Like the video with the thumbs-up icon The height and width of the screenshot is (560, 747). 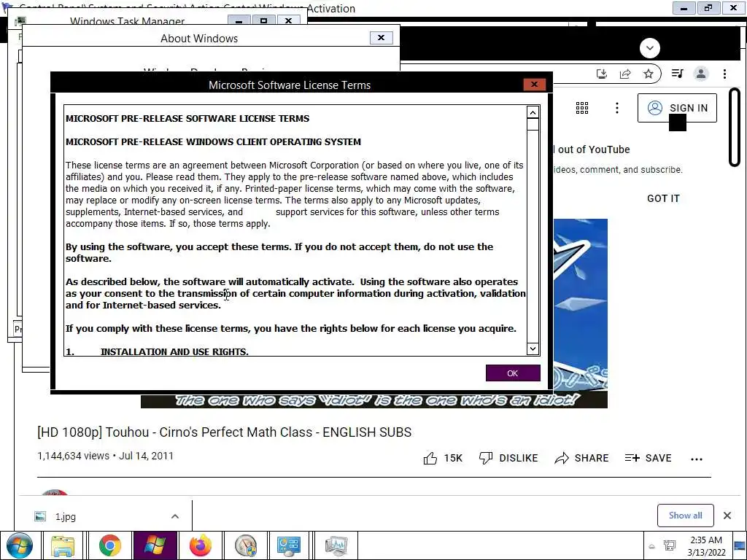430,458
